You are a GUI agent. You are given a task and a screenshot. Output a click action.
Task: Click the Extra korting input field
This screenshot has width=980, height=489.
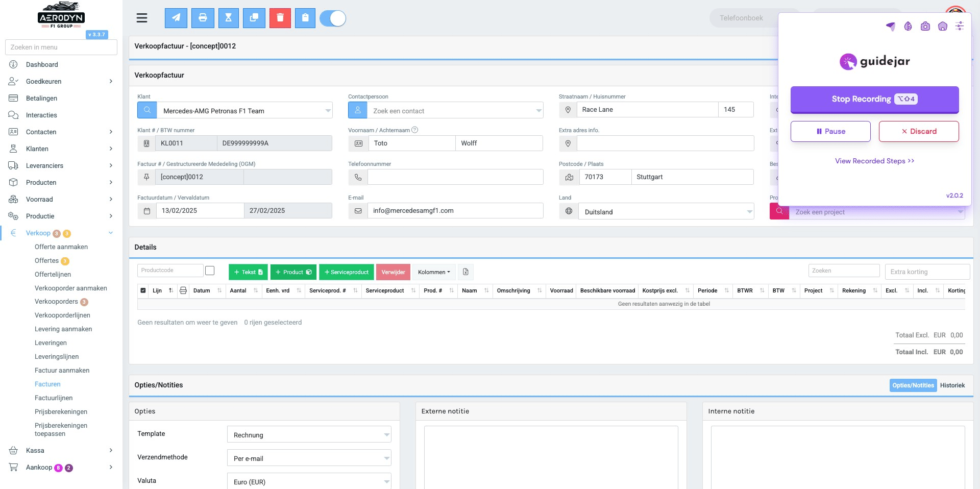click(x=927, y=272)
